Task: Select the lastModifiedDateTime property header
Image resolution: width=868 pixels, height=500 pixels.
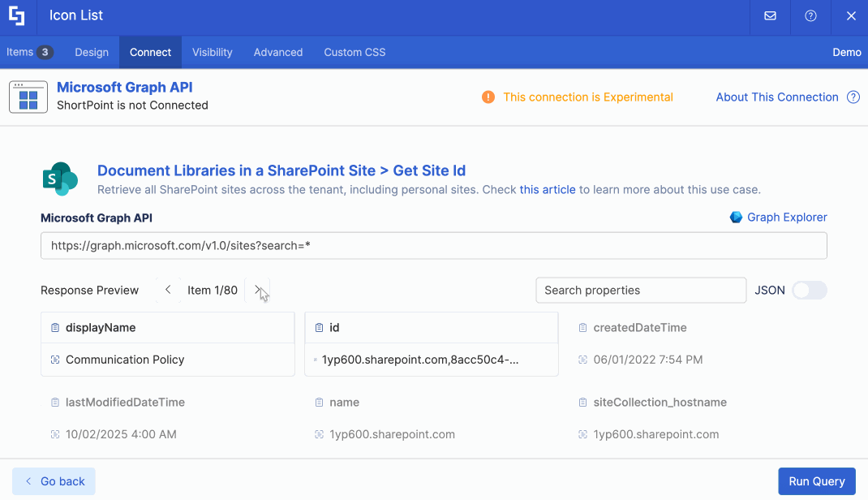Action: point(125,403)
